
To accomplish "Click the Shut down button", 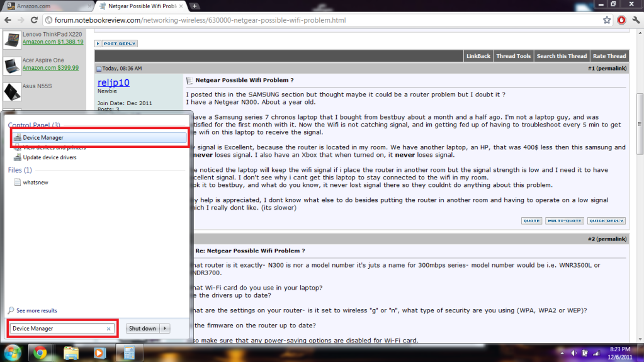I will tap(142, 329).
